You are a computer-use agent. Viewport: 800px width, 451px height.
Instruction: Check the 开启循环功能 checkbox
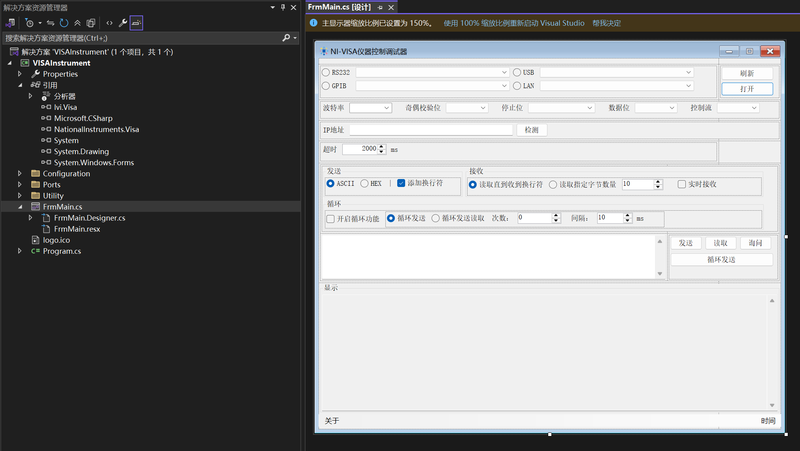[x=331, y=219]
